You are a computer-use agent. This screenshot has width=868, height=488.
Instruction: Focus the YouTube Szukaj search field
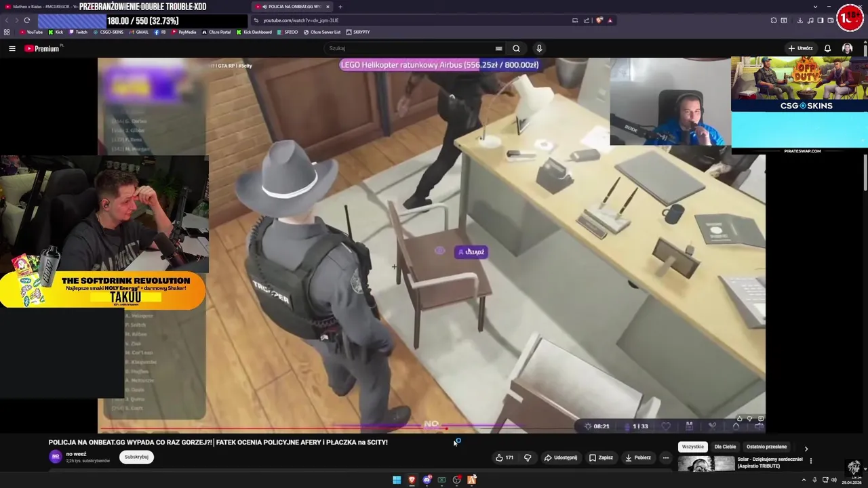pos(410,48)
